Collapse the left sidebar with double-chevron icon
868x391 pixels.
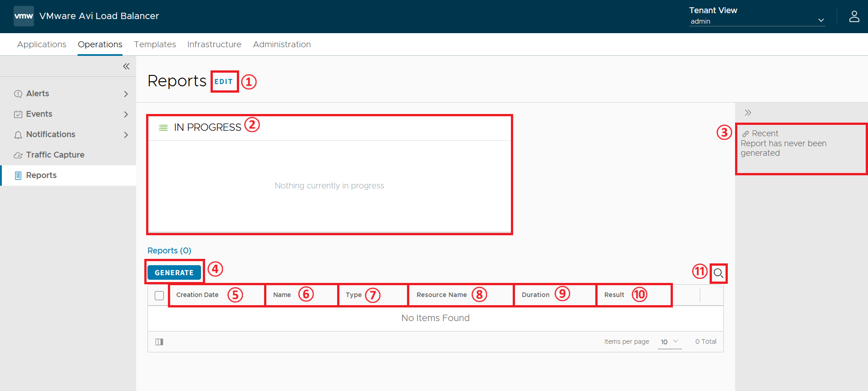(x=126, y=66)
